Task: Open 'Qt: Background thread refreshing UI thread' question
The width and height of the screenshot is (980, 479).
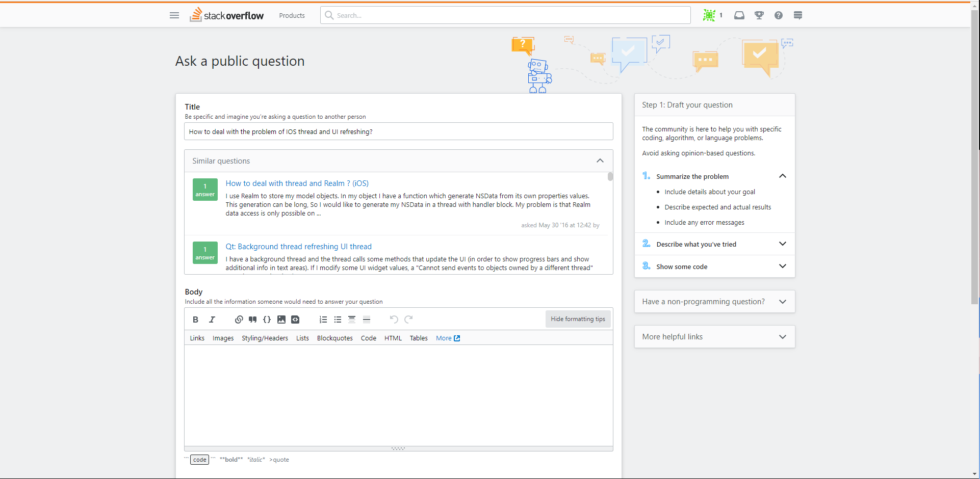Action: click(299, 247)
